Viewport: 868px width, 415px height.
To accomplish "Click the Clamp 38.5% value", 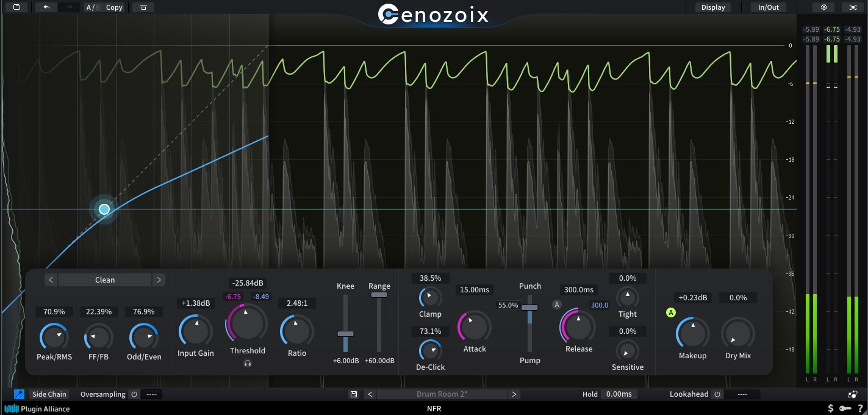I will pos(430,278).
